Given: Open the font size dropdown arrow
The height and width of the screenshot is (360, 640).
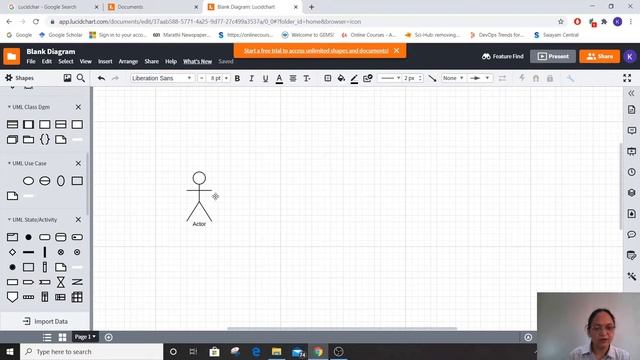Looking at the screenshot, I should pos(227,78).
